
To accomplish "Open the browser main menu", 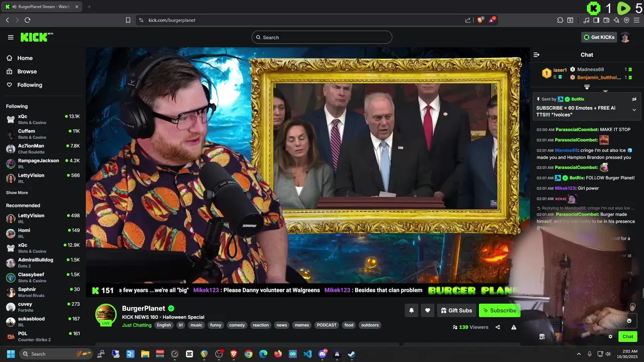I will [637, 20].
